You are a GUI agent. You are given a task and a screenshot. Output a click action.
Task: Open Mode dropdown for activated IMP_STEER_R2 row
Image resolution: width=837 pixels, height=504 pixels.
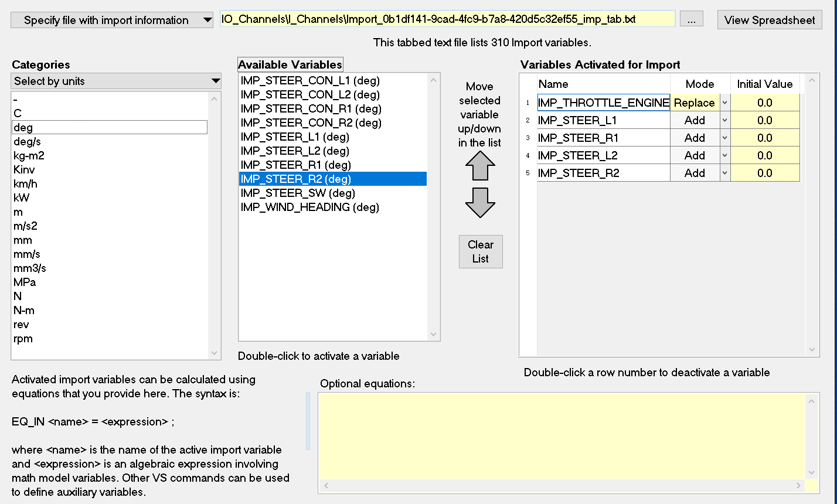tap(724, 173)
